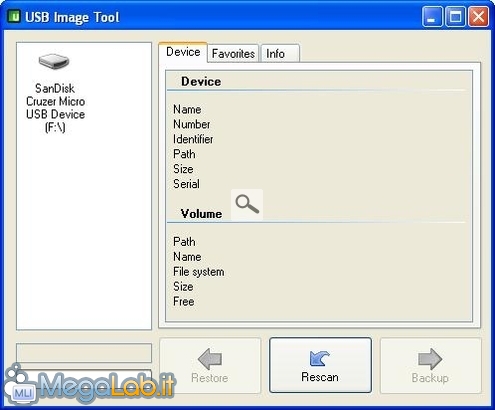The height and width of the screenshot is (410, 495).
Task: Click the magnifying glass icon near Volume
Action: tap(247, 204)
